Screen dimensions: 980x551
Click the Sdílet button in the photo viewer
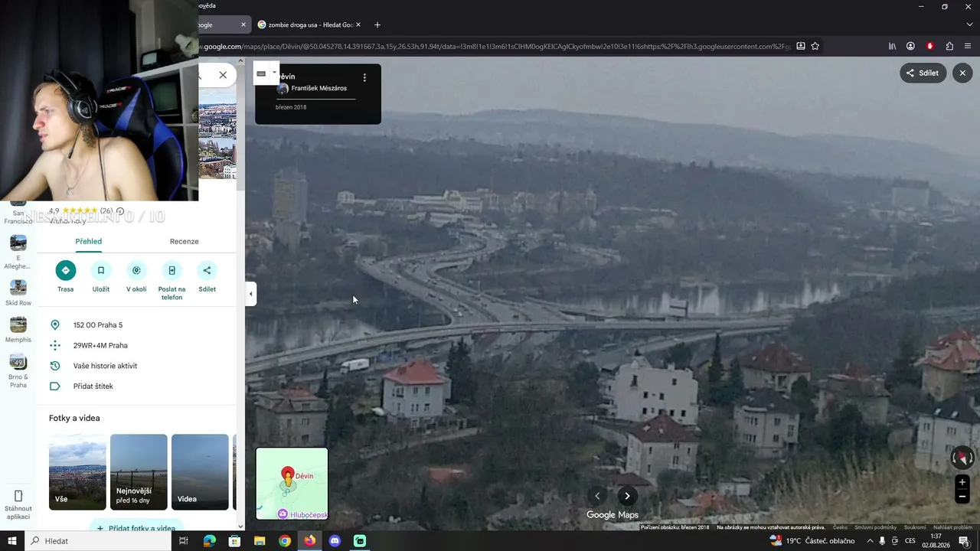point(923,73)
